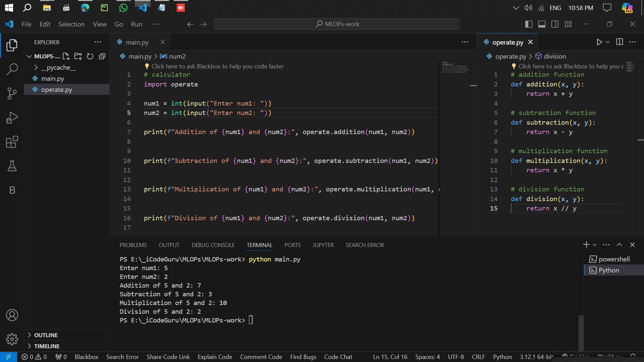Open the Source Control view
This screenshot has width=644, height=362.
pos(12,94)
